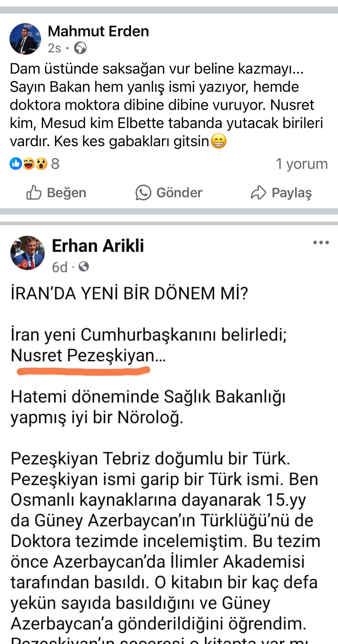Share the post with the Paylaş arrow

[x=258, y=192]
